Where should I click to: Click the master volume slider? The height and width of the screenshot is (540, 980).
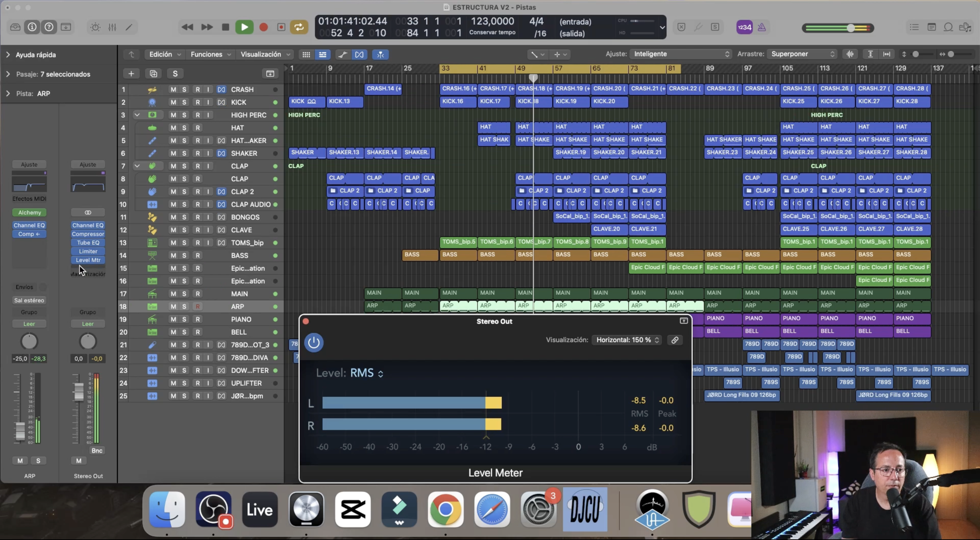[851, 28]
